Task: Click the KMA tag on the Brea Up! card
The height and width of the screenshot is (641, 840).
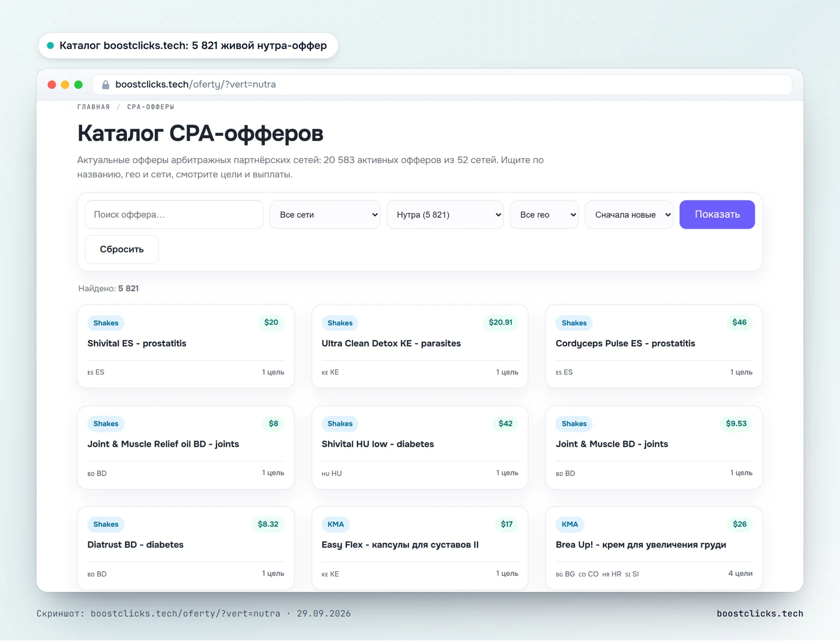Action: (570, 524)
